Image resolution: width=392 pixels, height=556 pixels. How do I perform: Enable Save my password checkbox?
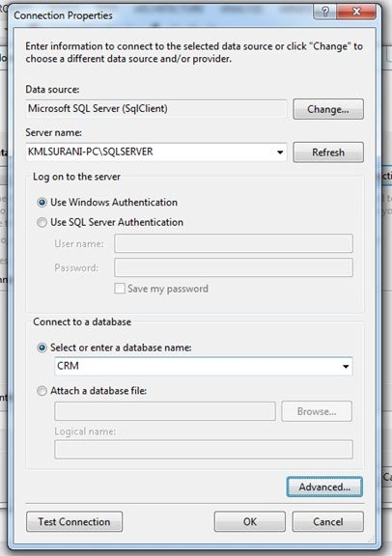120,289
